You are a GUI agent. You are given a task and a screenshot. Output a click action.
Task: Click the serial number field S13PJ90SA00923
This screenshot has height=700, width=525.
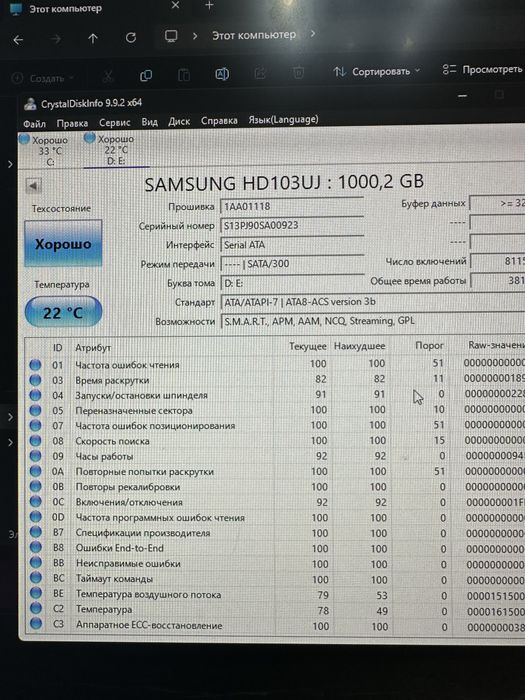click(x=292, y=225)
